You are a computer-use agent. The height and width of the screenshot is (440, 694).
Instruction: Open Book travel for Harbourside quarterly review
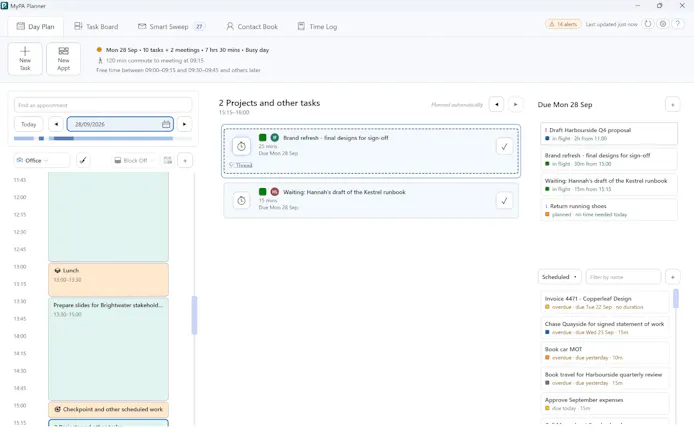(605, 378)
